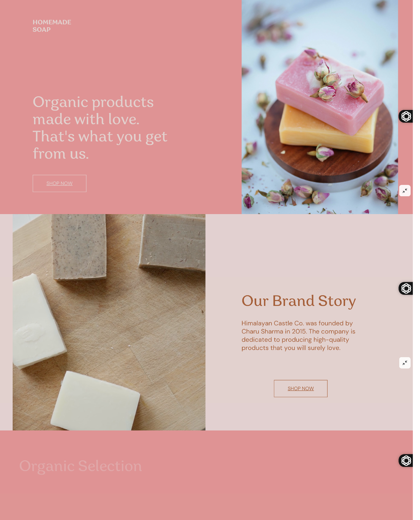Collapse the Brand Story section with shrink-arrows icon
This screenshot has height=520, width=420.
405,363
